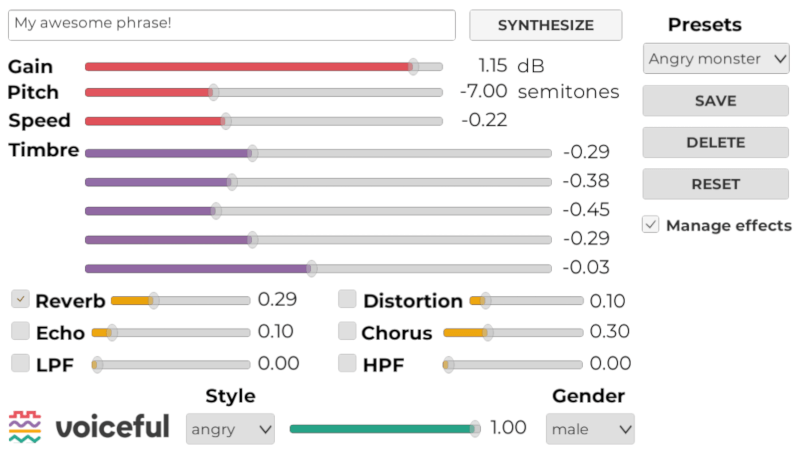Click the Speed slider thumb
The width and height of the screenshot is (800, 458).
coord(226,121)
